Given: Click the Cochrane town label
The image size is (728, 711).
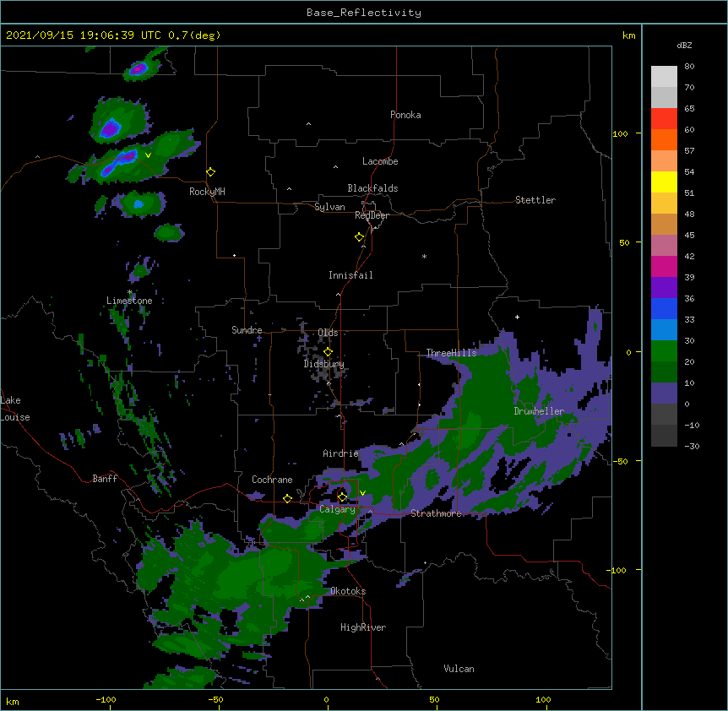Looking at the screenshot, I should tap(272, 480).
